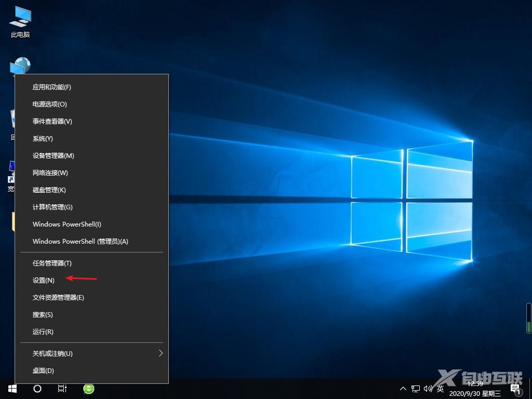Open 事件查看器(V)
Image resolution: width=532 pixels, height=399 pixels.
coord(91,122)
